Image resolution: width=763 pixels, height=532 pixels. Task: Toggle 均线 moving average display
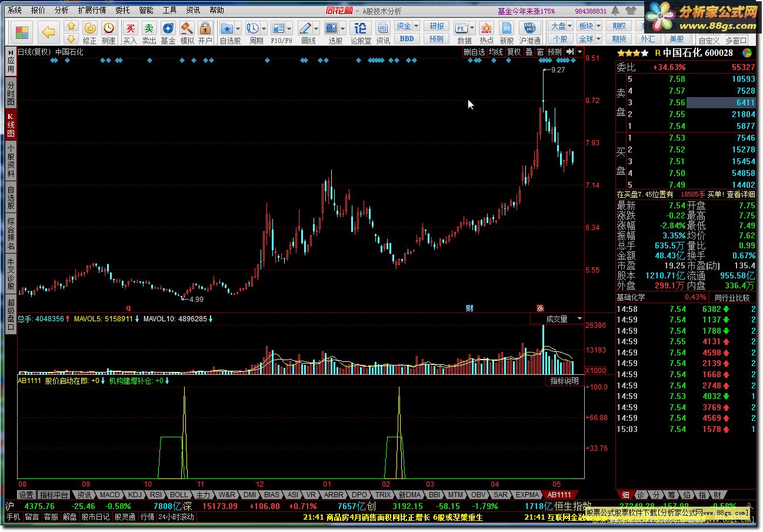coord(496,52)
